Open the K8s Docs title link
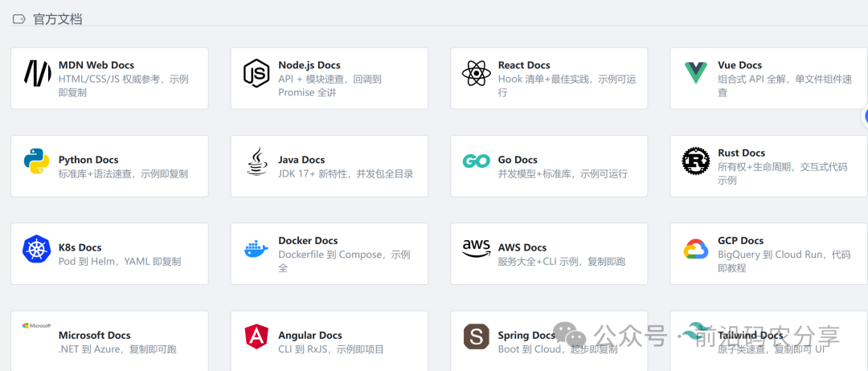Screen dimensions: 868x371 click(x=80, y=247)
